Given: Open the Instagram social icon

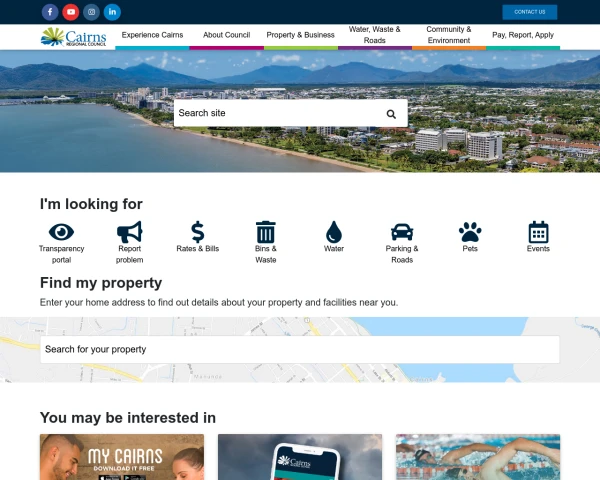Looking at the screenshot, I should point(91,12).
